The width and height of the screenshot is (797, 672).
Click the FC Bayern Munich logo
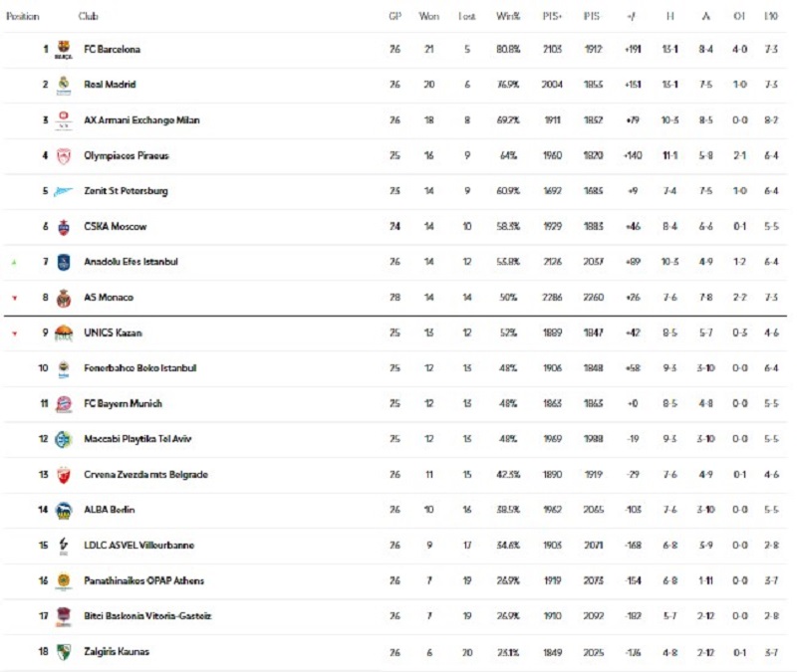point(64,404)
